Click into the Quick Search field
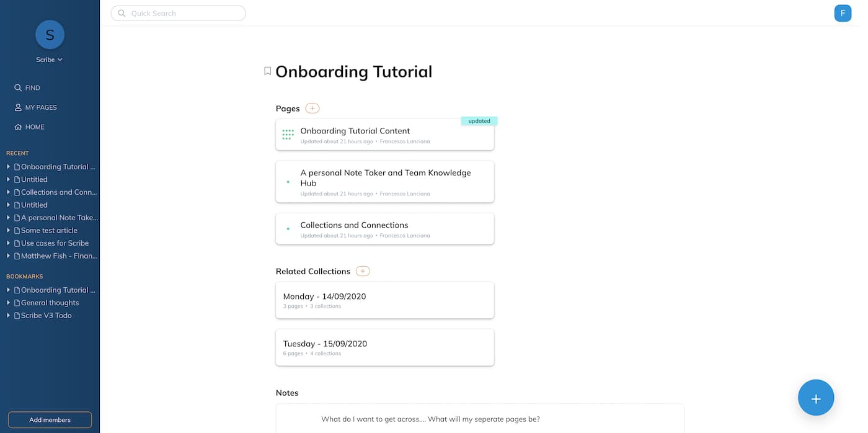Screen dimensions: 868x433 pos(183,13)
